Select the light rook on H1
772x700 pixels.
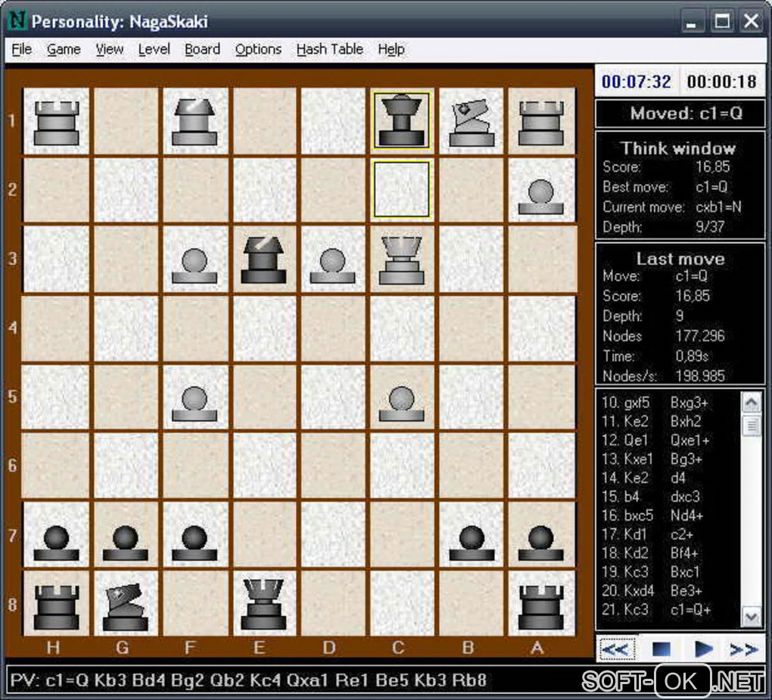click(56, 122)
